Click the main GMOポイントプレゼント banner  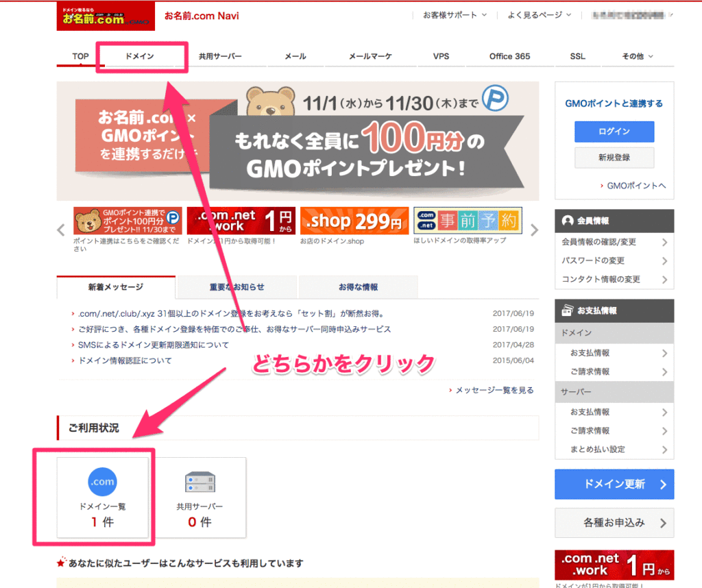[298, 141]
